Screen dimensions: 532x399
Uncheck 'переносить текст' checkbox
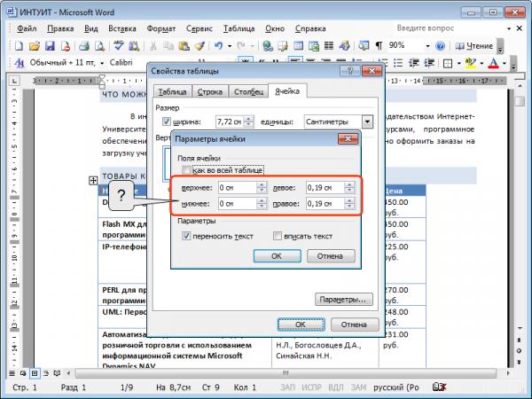pos(186,236)
